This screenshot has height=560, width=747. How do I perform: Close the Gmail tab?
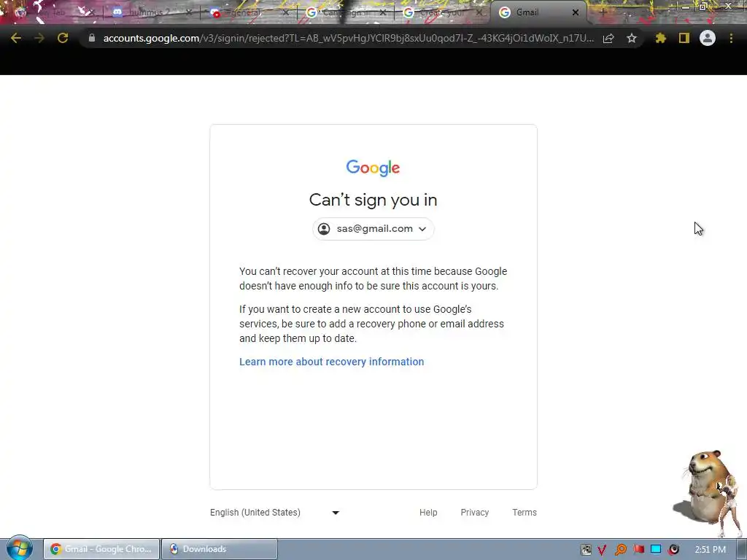(x=576, y=12)
